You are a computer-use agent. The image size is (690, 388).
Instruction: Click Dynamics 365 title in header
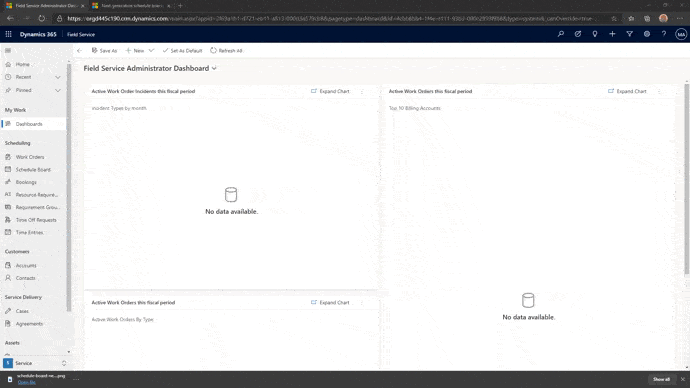[x=38, y=34]
